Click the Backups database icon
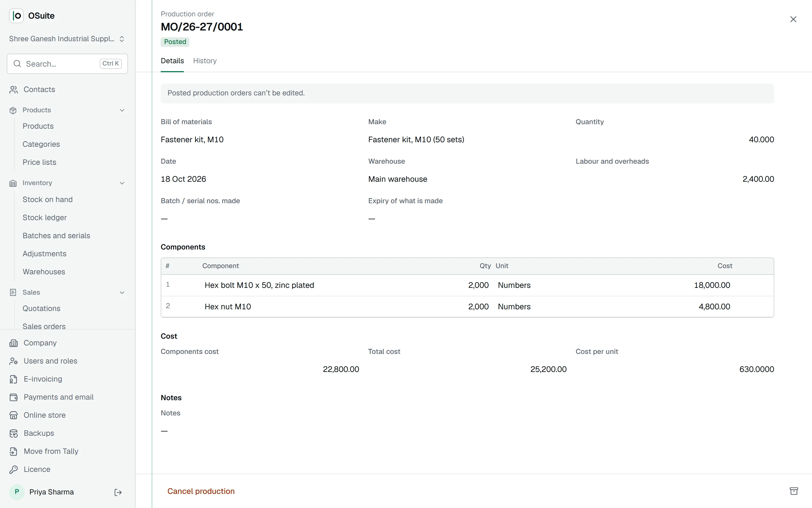812x508 pixels. (14, 434)
